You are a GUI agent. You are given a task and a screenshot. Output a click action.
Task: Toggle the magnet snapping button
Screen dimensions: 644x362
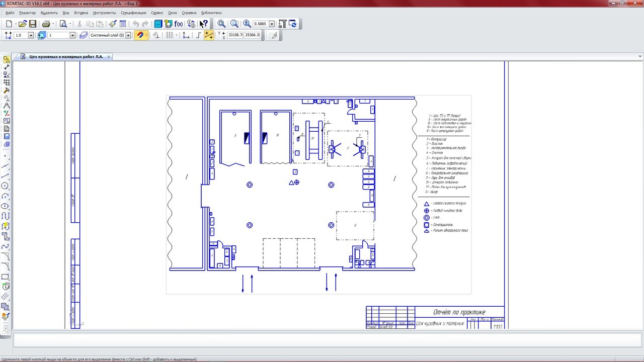140,35
